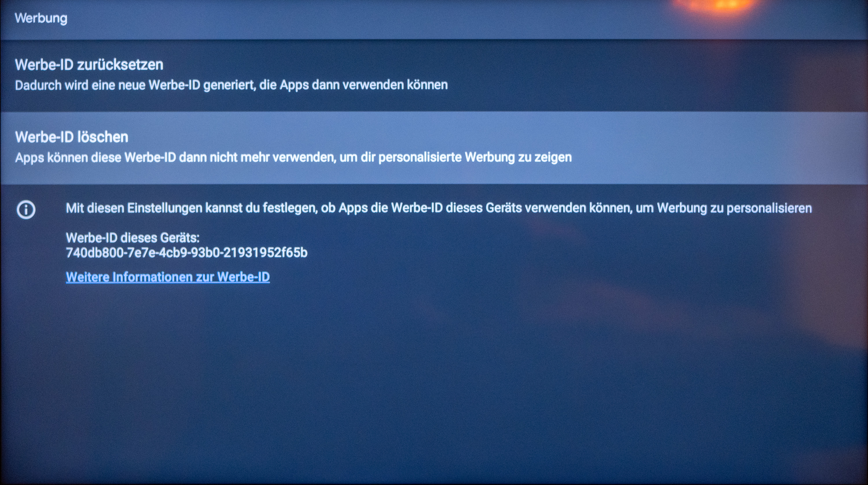Click the Apps können diese Werbe-ID description

(x=293, y=157)
